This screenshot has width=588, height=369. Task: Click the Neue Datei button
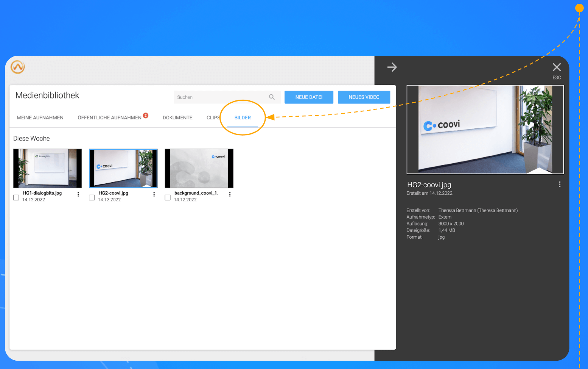tap(309, 97)
